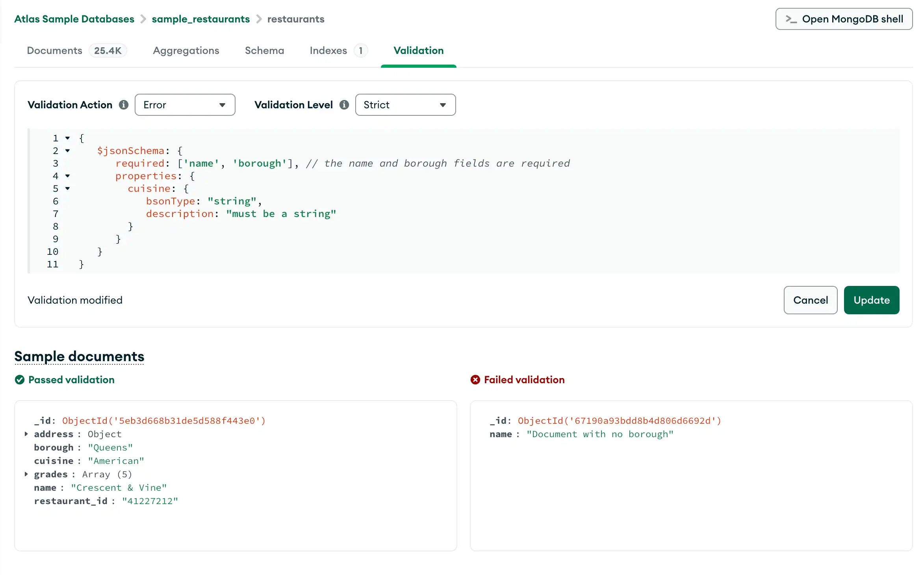The image size is (924, 575).
Task: Select Validation Action Error toggle
Action: pos(185,105)
